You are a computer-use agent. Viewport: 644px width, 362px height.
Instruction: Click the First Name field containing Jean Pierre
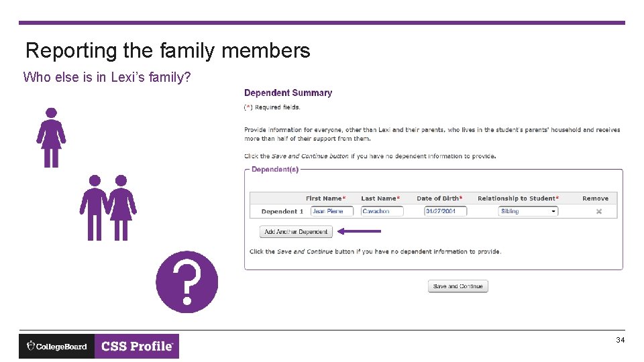pos(331,211)
